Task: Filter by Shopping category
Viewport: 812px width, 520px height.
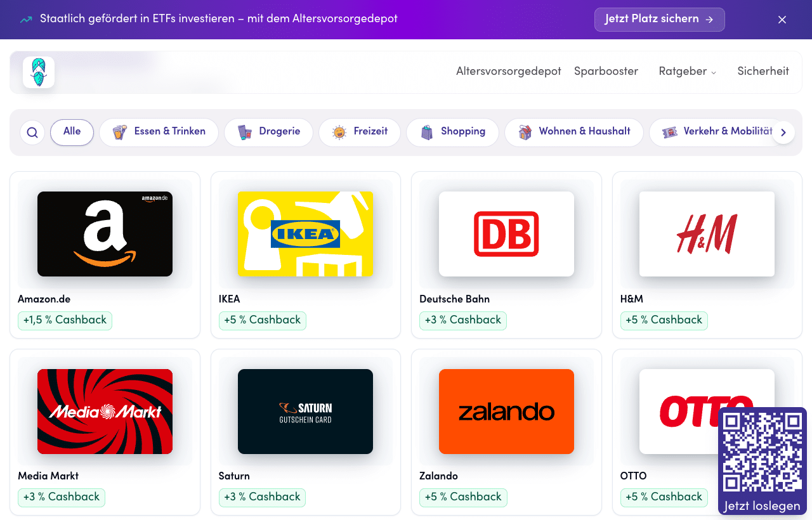Action: (x=452, y=133)
